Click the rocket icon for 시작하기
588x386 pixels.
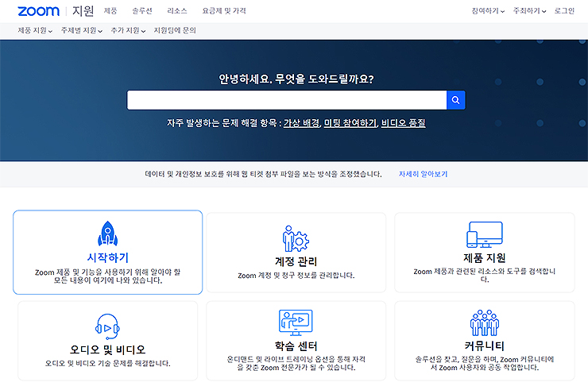click(x=107, y=234)
